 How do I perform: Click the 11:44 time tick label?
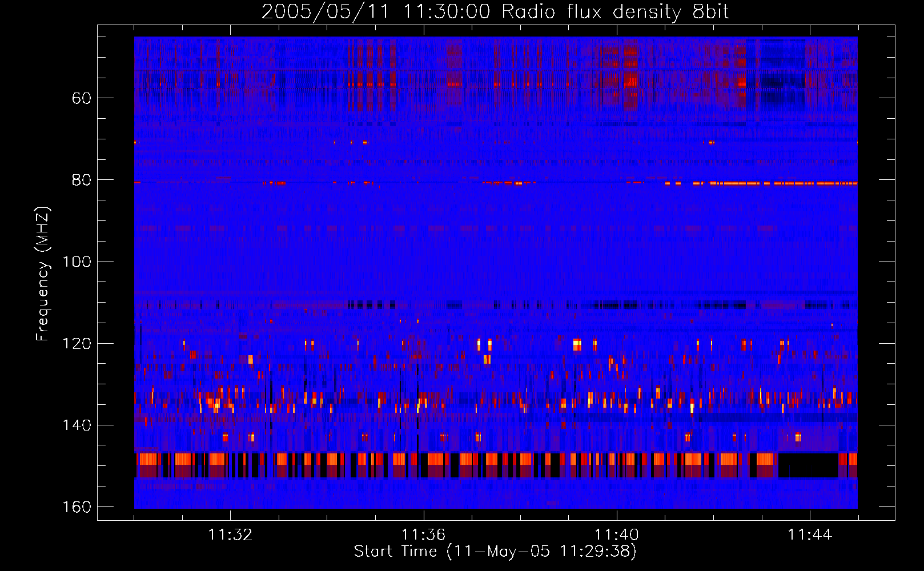click(810, 535)
